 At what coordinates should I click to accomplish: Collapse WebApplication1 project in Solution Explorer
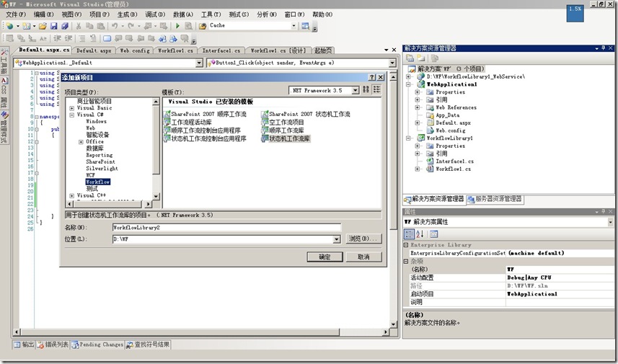[x=408, y=84]
